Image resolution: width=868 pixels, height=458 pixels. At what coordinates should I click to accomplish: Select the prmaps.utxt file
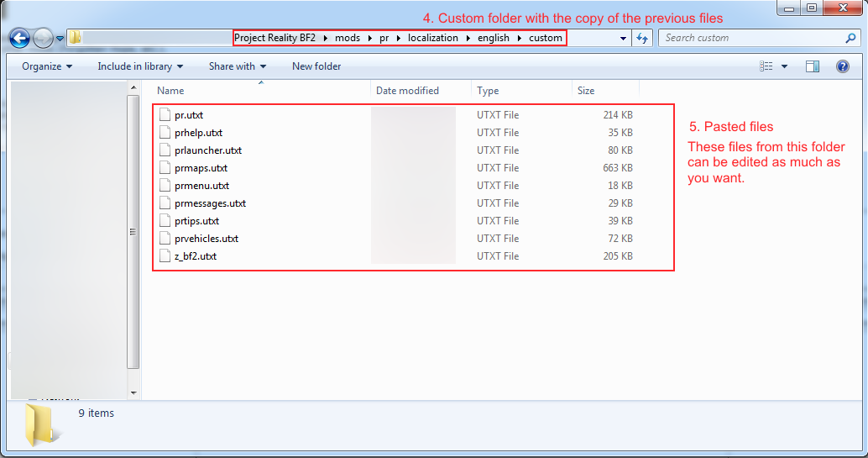pos(201,168)
